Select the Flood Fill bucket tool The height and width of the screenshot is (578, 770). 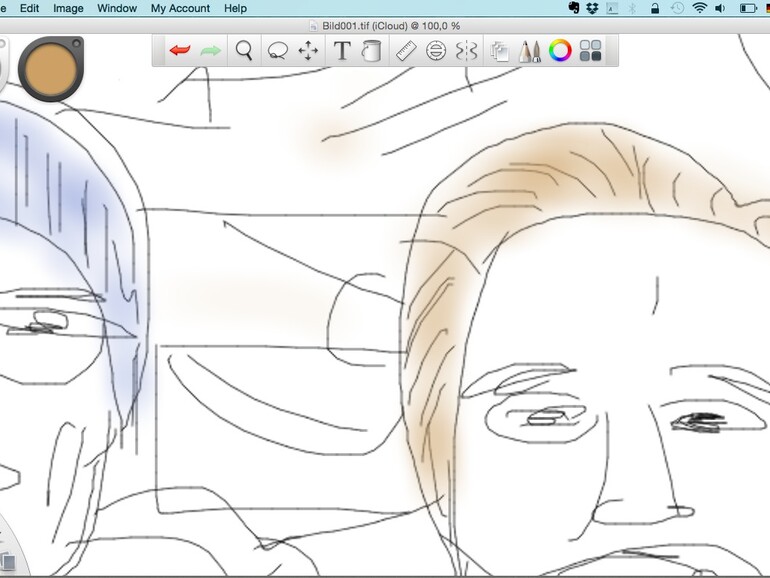tap(372, 51)
